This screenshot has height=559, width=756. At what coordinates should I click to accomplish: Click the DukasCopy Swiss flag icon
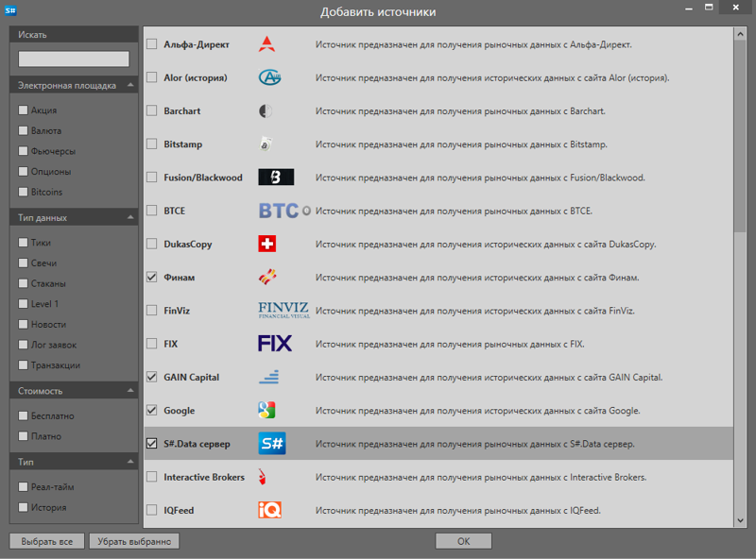[x=267, y=244]
